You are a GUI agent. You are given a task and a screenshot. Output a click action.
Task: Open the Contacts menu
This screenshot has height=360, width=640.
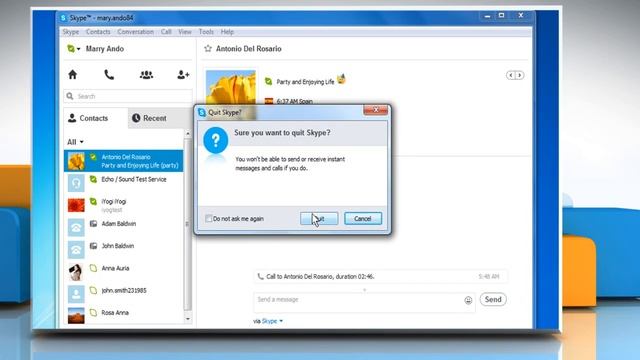98,32
